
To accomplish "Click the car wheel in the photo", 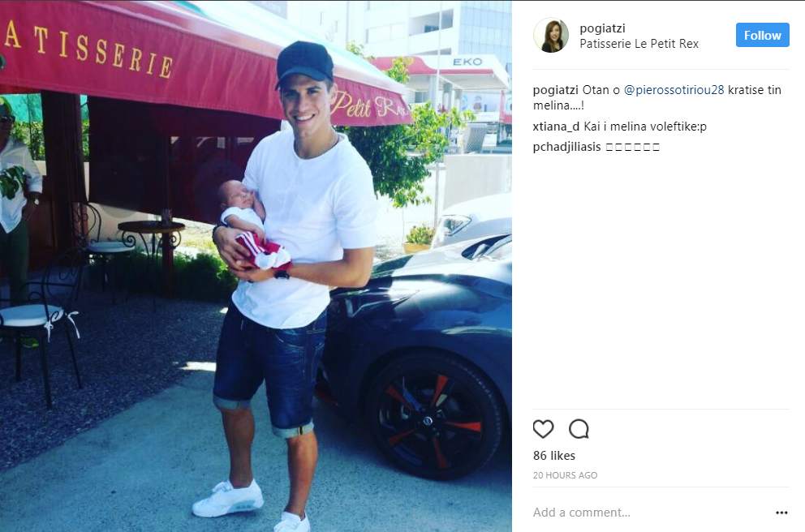I will 434,417.
